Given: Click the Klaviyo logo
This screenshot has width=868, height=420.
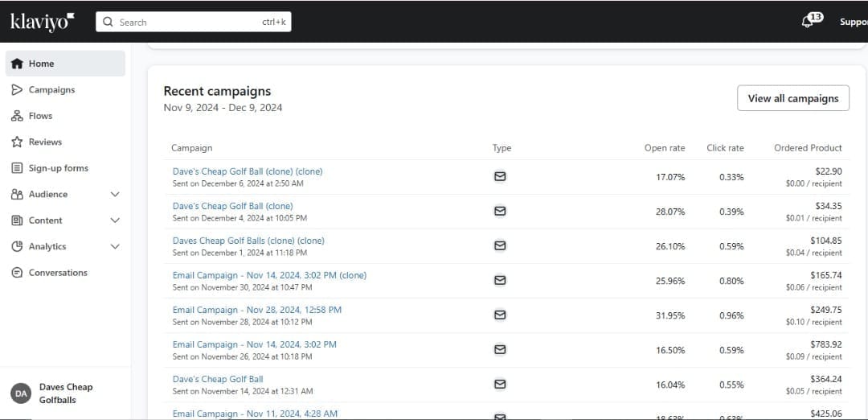Looking at the screenshot, I should click(43, 22).
